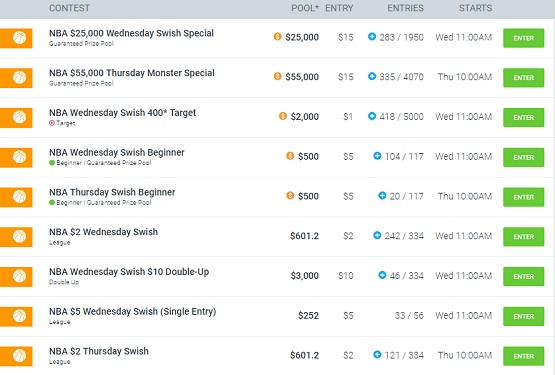555x375 pixels.
Task: Click blue plus icon next to 335 / 4070 entries
Action: (x=372, y=76)
